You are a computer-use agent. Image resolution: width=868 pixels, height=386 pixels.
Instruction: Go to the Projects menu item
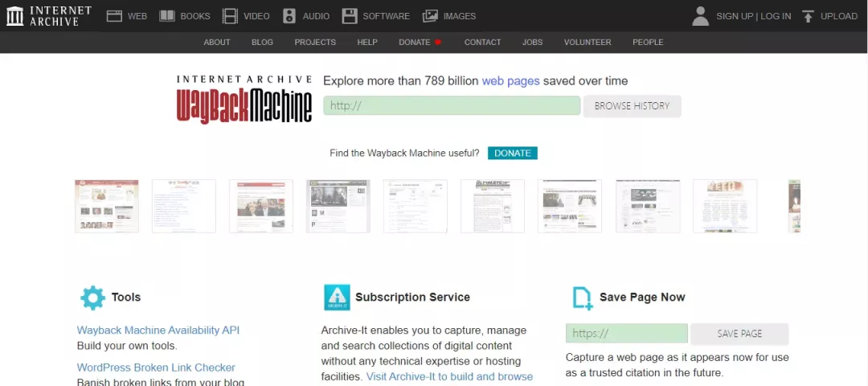[x=315, y=42]
